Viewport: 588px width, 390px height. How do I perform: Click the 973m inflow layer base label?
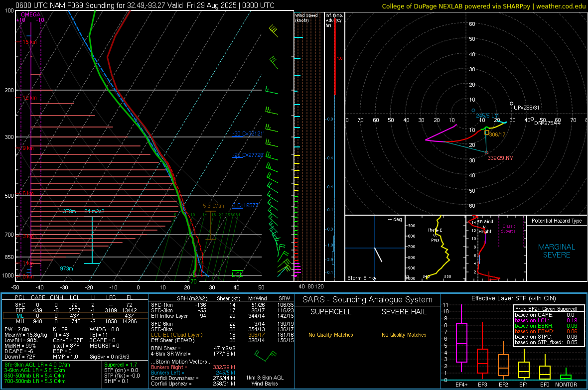pos(66,269)
